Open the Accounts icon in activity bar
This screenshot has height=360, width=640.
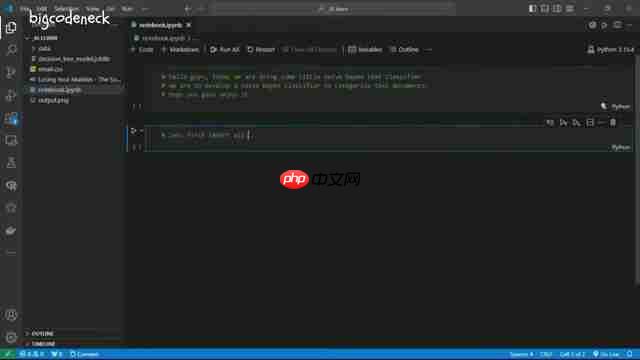pos(11,315)
